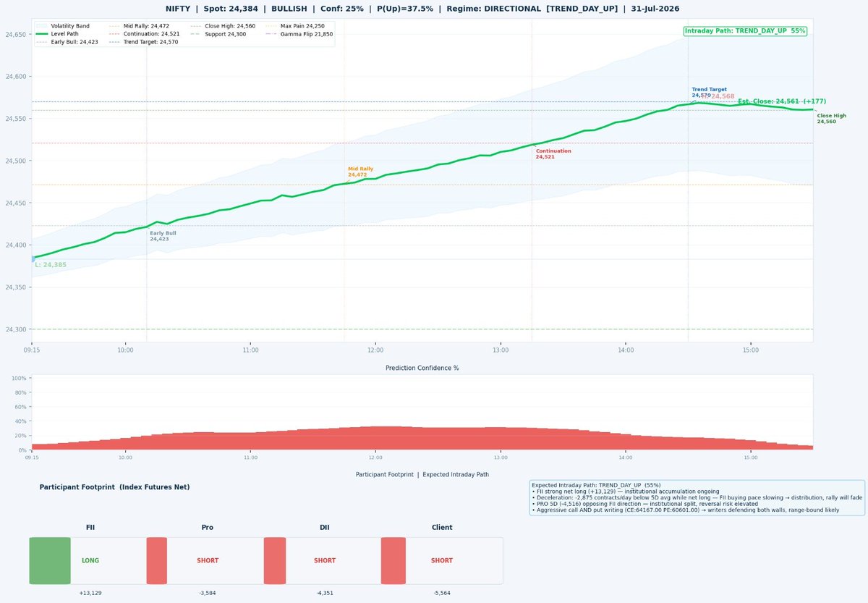
Task: Select legend label 'Early Bull: 24,423'
Action: 75,42
